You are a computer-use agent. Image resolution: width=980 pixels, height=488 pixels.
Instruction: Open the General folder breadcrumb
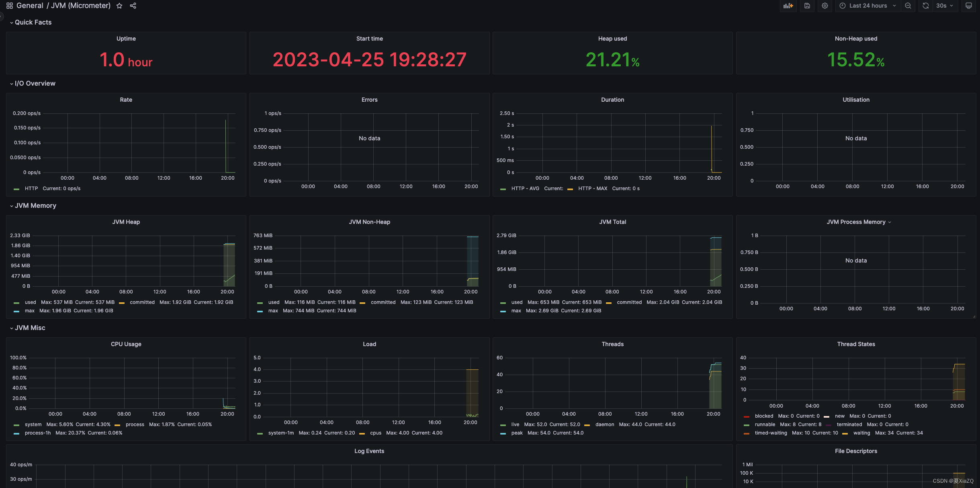coord(30,6)
